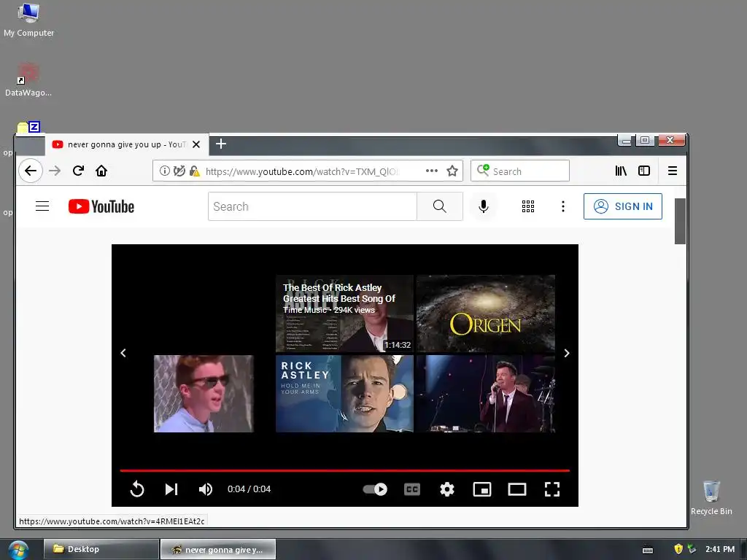Viewport: 747px width, 560px height.
Task: Open page actions three-dot menu in address bar
Action: (x=432, y=171)
